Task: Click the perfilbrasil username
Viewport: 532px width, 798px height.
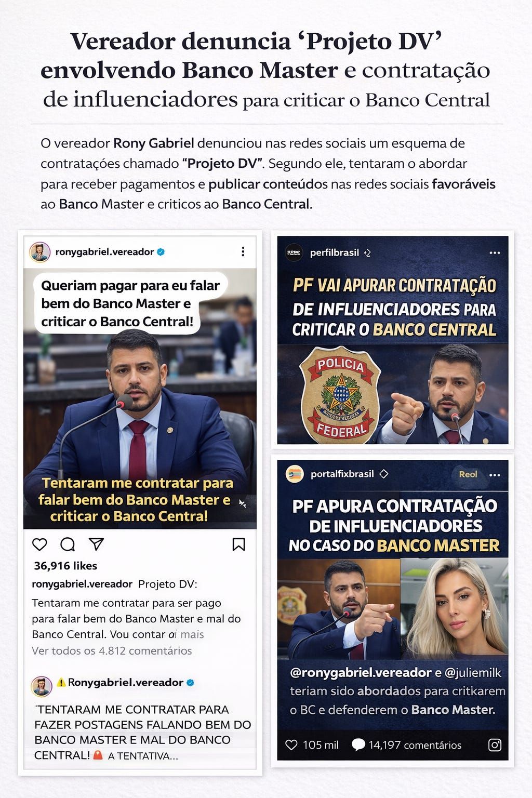Action: (x=335, y=252)
